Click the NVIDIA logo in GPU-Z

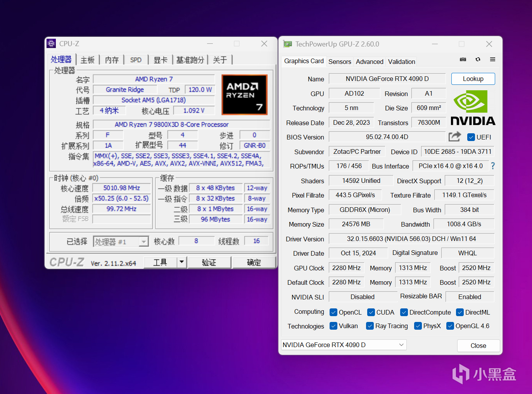[473, 108]
